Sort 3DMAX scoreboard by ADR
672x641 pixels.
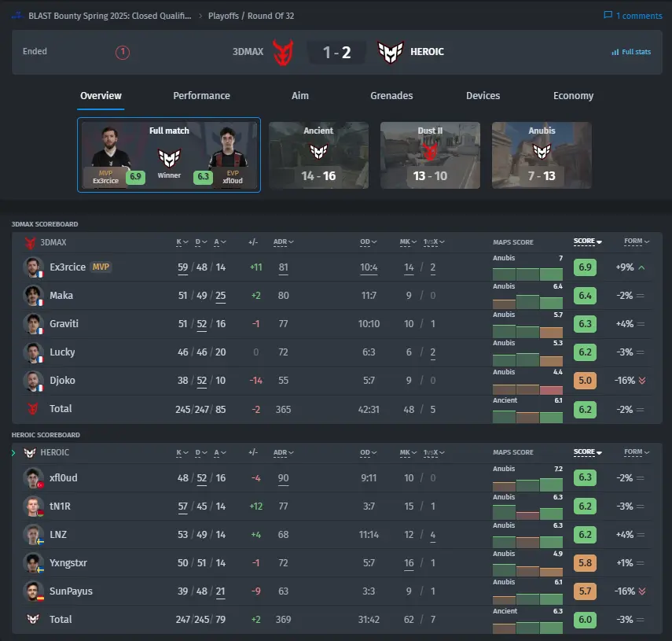(x=283, y=241)
